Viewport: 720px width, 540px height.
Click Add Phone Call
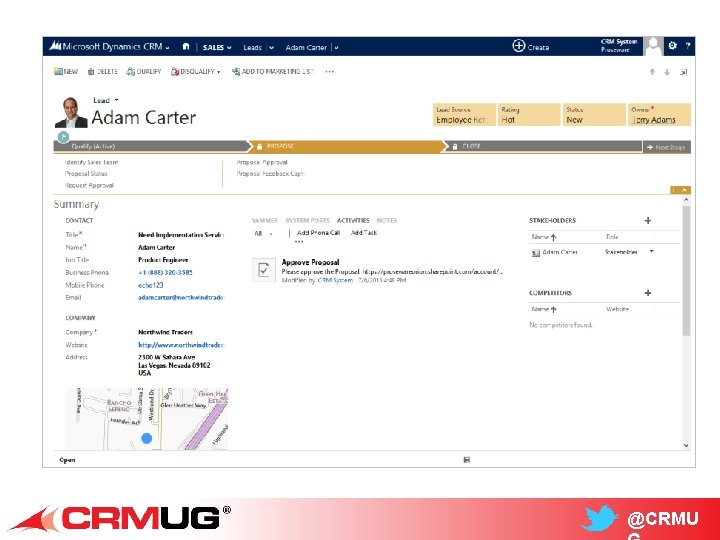point(318,233)
